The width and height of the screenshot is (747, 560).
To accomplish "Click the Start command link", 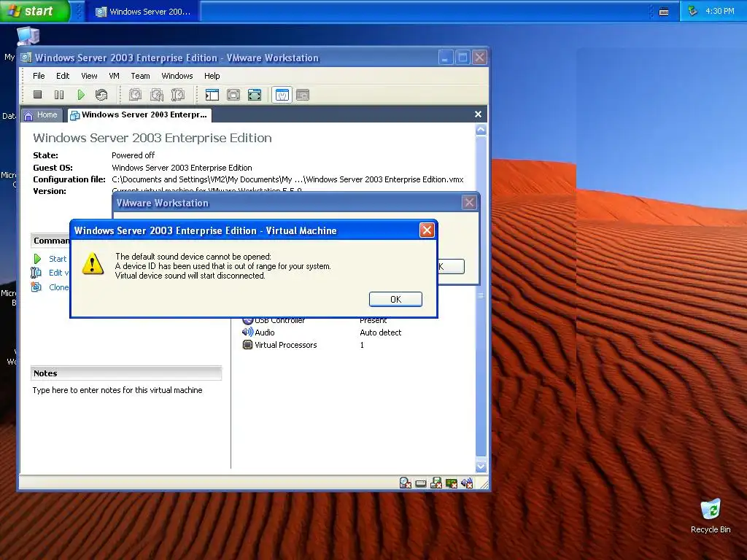I will click(x=58, y=259).
